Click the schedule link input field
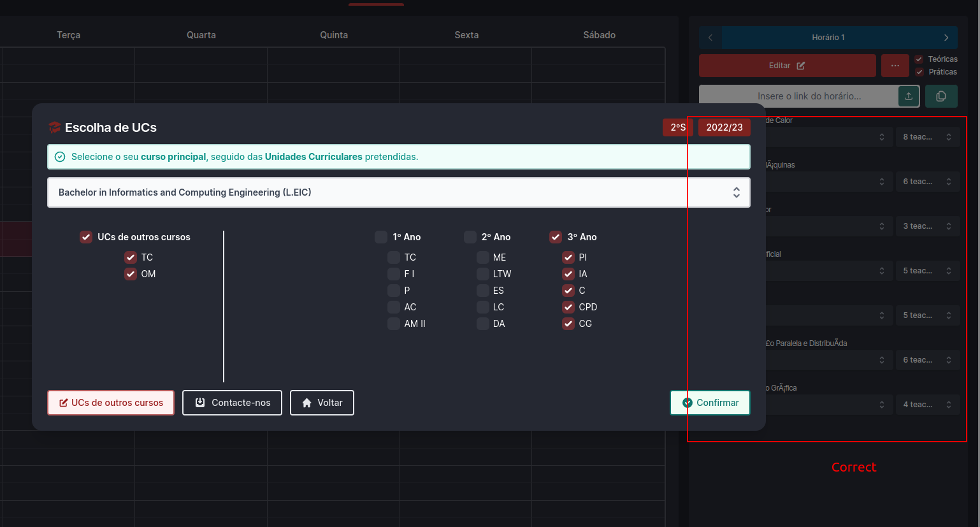The width and height of the screenshot is (980, 527). click(799, 96)
